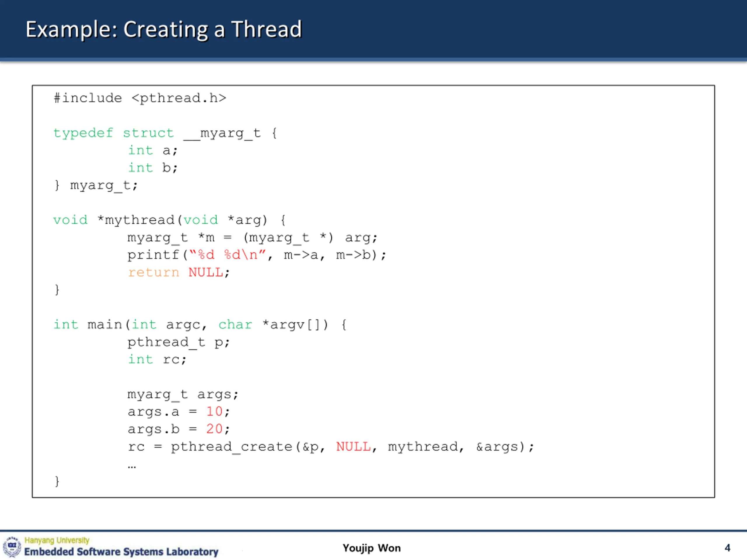747x560 pixels.
Task: Click the 'int b;' declaration
Action: (153, 168)
